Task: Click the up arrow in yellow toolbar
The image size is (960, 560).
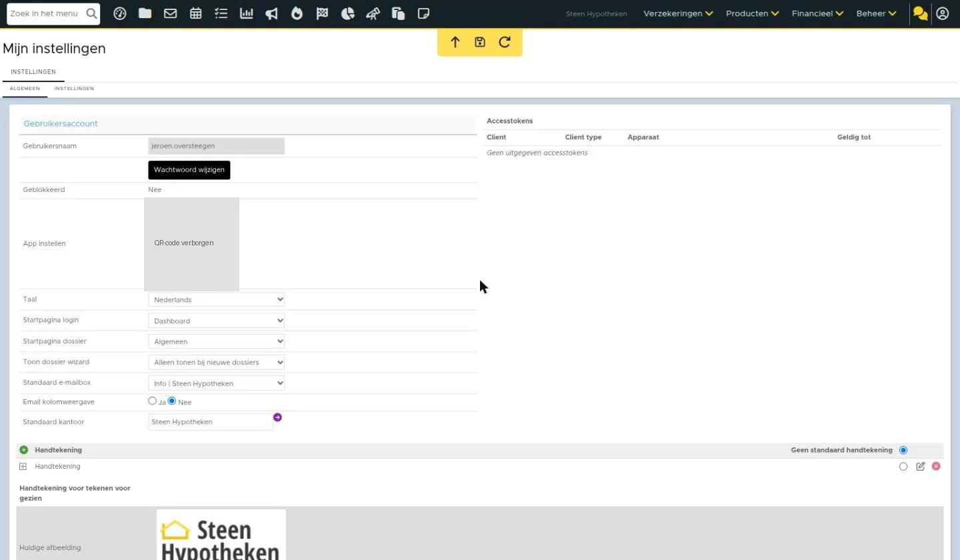Action: pyautogui.click(x=455, y=42)
